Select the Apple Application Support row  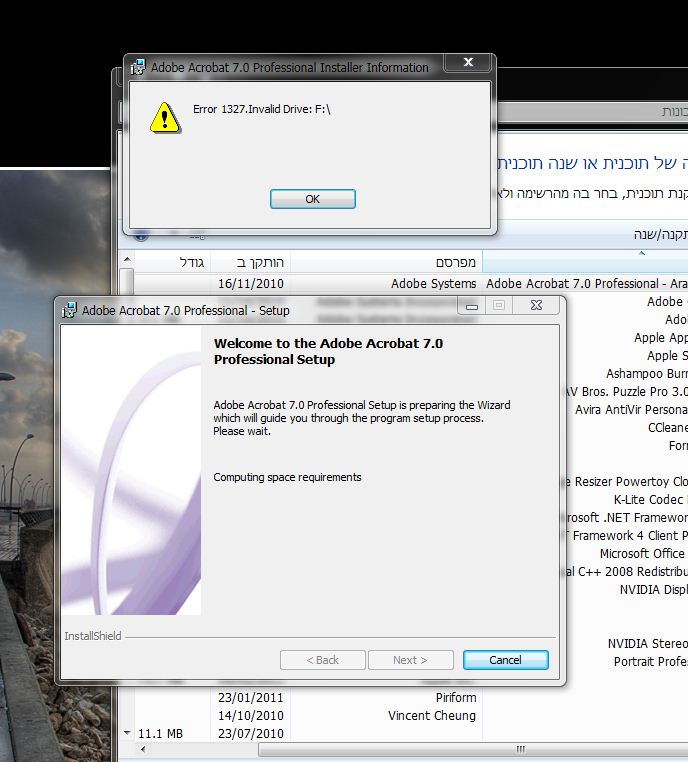(x=660, y=337)
